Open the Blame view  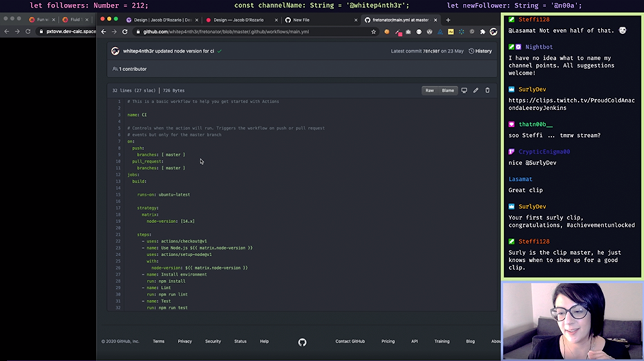[448, 90]
